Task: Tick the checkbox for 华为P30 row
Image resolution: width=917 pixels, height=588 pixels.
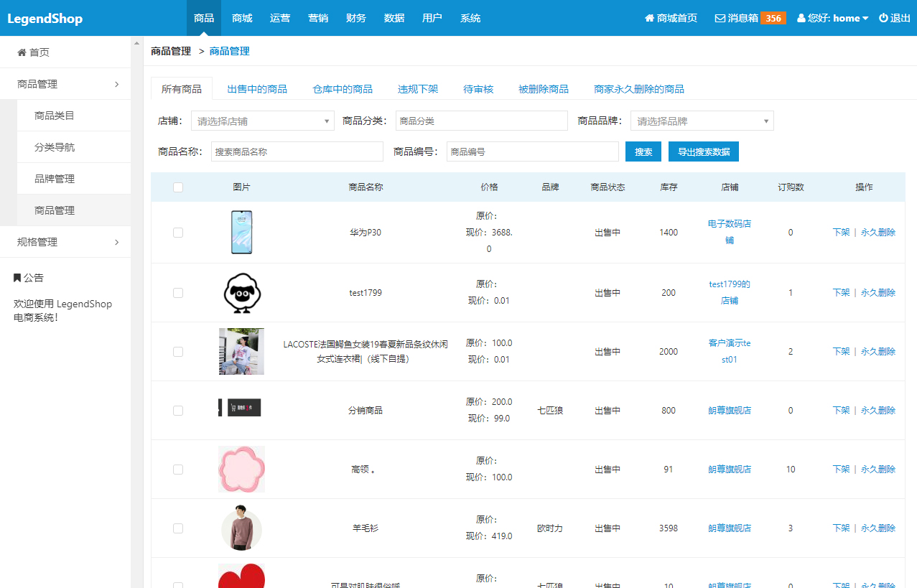Action: click(178, 233)
